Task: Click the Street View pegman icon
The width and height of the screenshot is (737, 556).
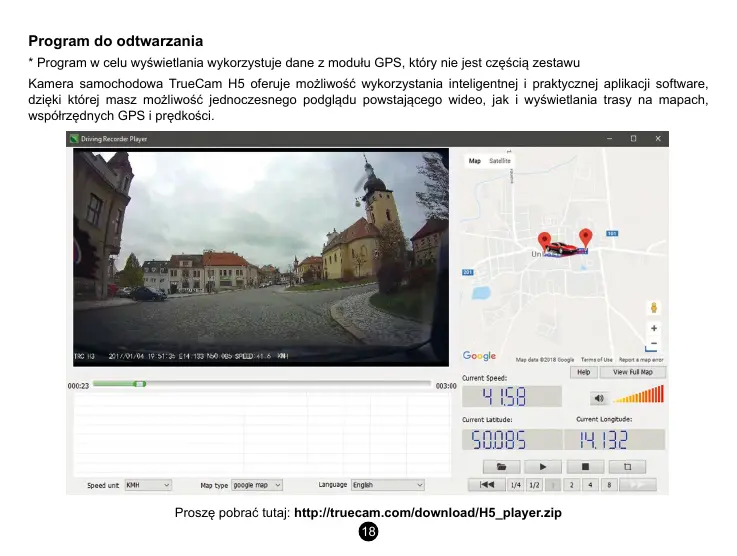Action: (x=654, y=308)
